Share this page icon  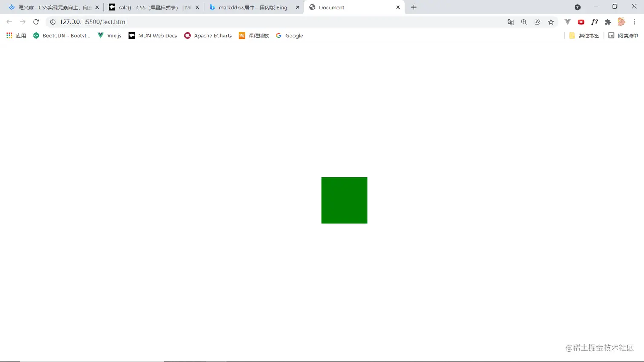coord(538,22)
